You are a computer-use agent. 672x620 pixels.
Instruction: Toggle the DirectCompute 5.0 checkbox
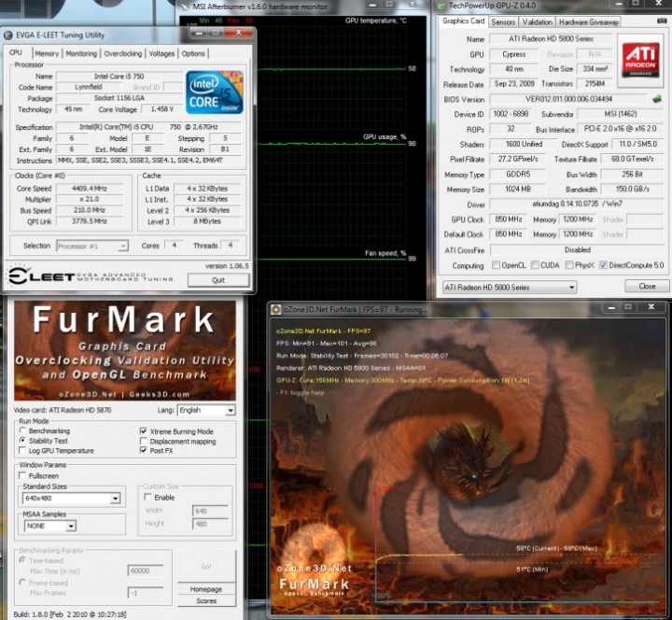pos(603,265)
